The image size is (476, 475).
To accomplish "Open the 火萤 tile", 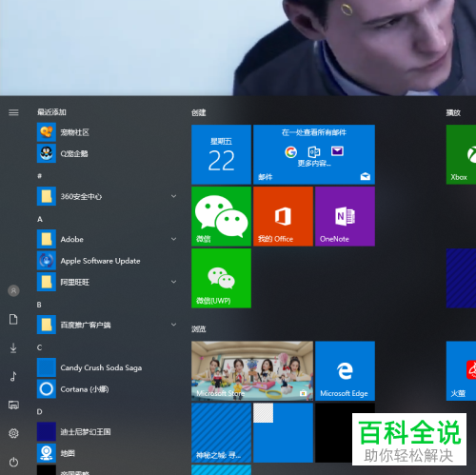I will [x=461, y=371].
